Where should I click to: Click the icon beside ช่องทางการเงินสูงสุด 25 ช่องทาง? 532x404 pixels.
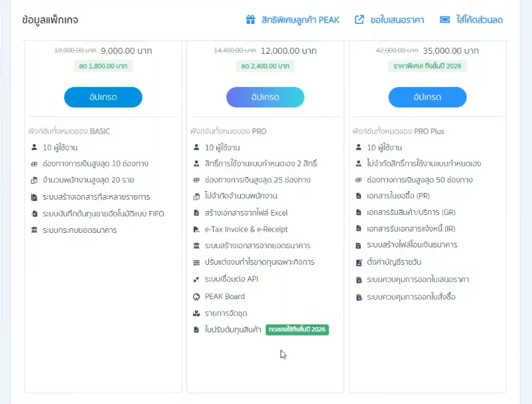point(196,180)
